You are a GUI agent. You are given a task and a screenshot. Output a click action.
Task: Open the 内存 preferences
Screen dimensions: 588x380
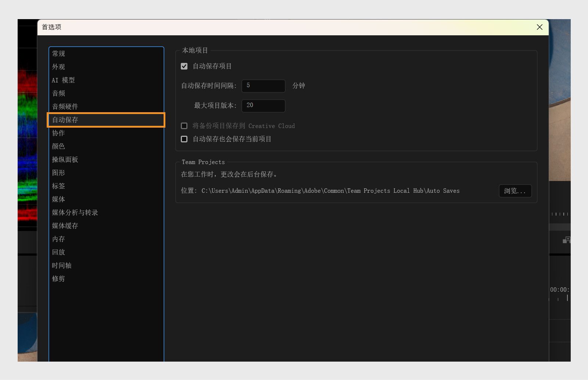pos(106,239)
